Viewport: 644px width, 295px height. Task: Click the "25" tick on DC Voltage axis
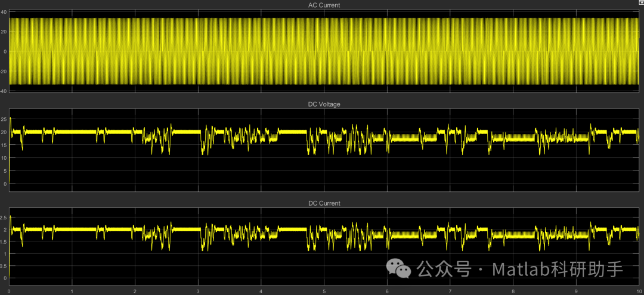pyautogui.click(x=4, y=119)
